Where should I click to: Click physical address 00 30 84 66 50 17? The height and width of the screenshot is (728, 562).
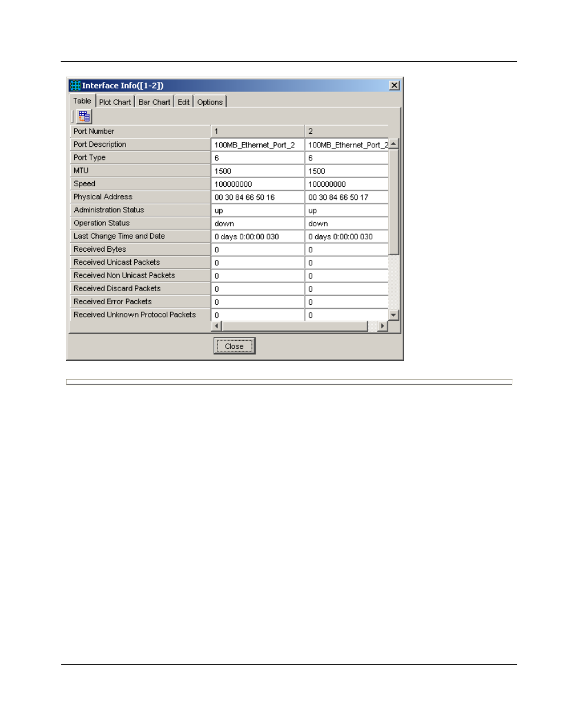point(346,197)
